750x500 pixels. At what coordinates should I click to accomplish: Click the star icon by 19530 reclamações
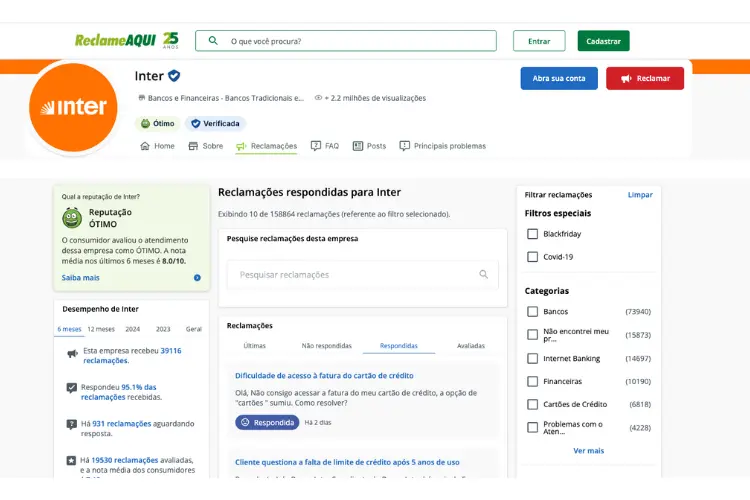[x=71, y=460]
